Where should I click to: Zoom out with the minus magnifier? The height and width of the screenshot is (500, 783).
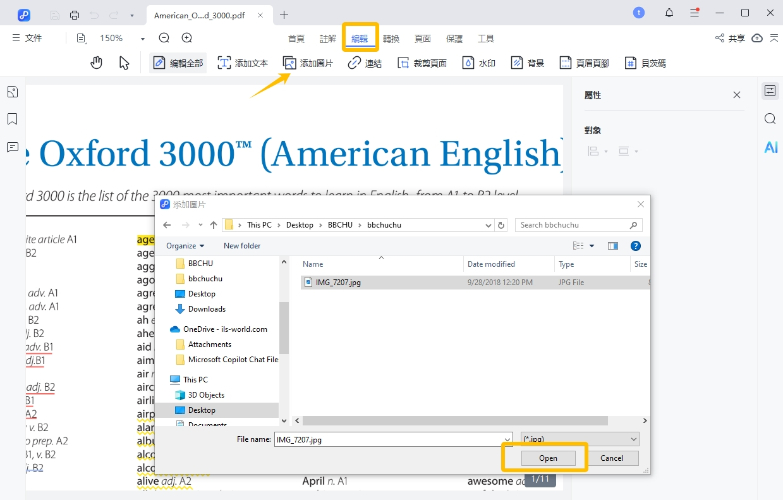tap(164, 38)
